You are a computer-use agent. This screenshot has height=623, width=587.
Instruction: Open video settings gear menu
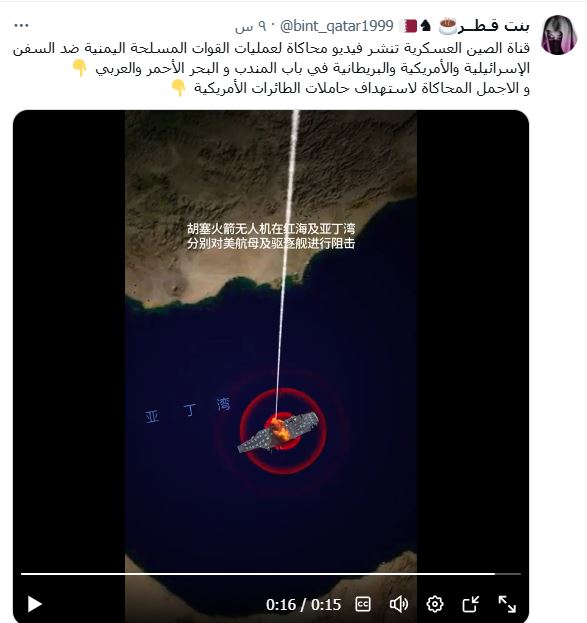tap(435, 604)
